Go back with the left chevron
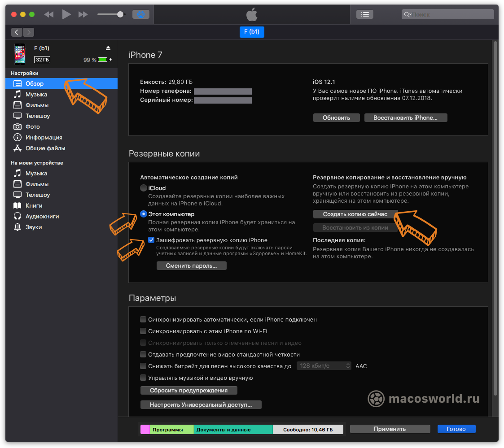The height and width of the screenshot is (448, 504). click(x=17, y=32)
